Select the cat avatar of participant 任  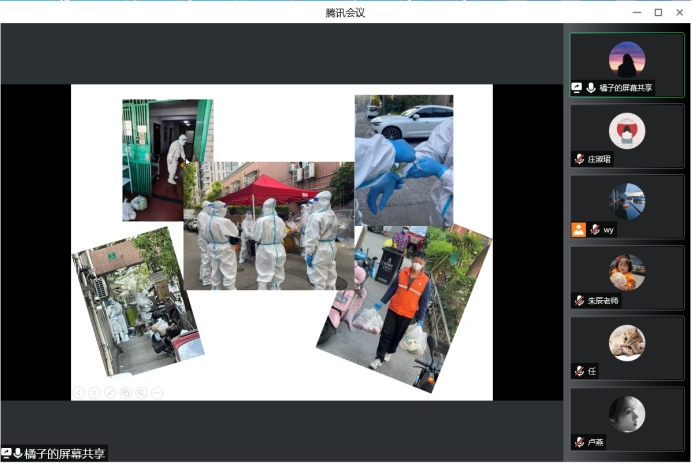(x=627, y=342)
